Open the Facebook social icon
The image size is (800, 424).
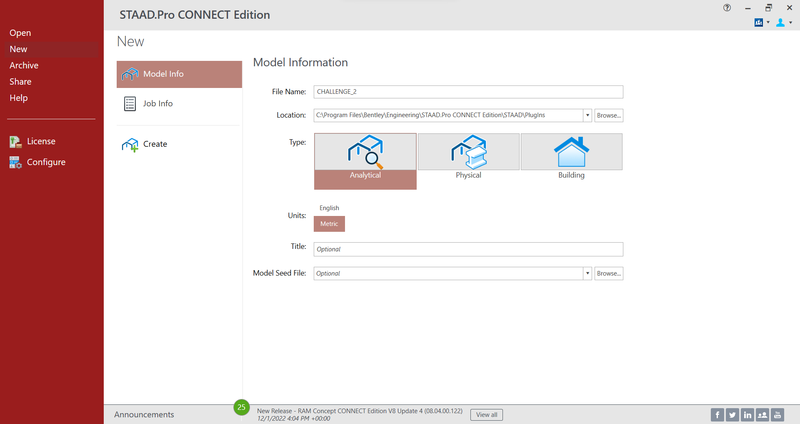(x=717, y=415)
